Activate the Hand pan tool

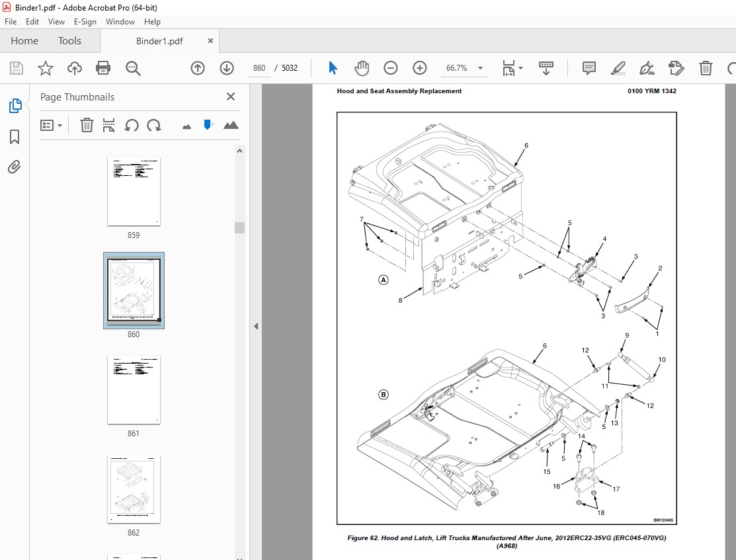362,68
